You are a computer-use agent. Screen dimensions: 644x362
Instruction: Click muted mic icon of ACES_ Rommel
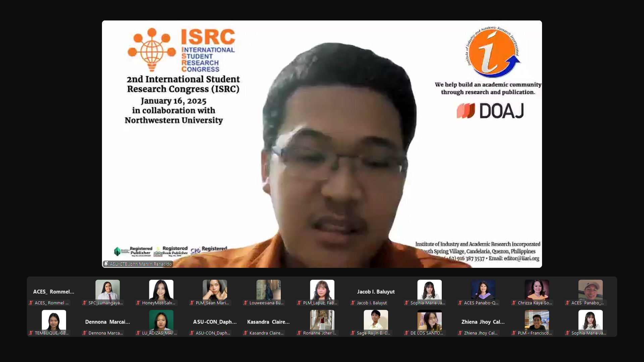31,303
